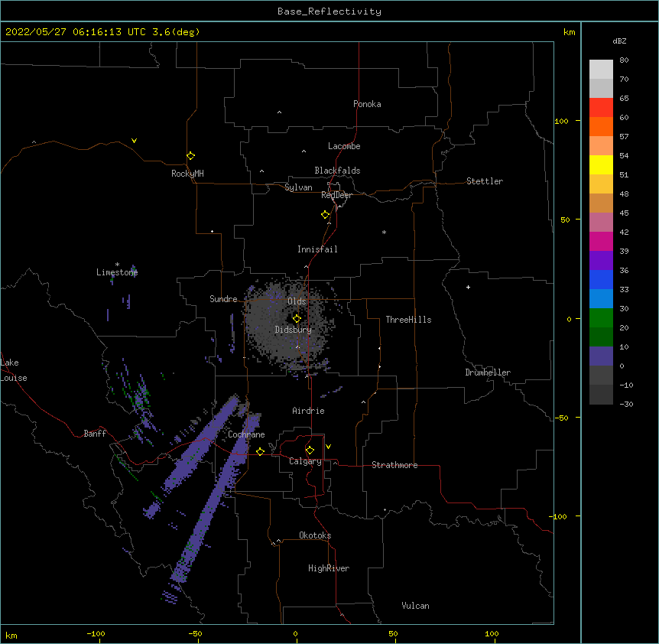The width and height of the screenshot is (659, 644).
Task: Click the Sylvan label
Action: click(298, 187)
